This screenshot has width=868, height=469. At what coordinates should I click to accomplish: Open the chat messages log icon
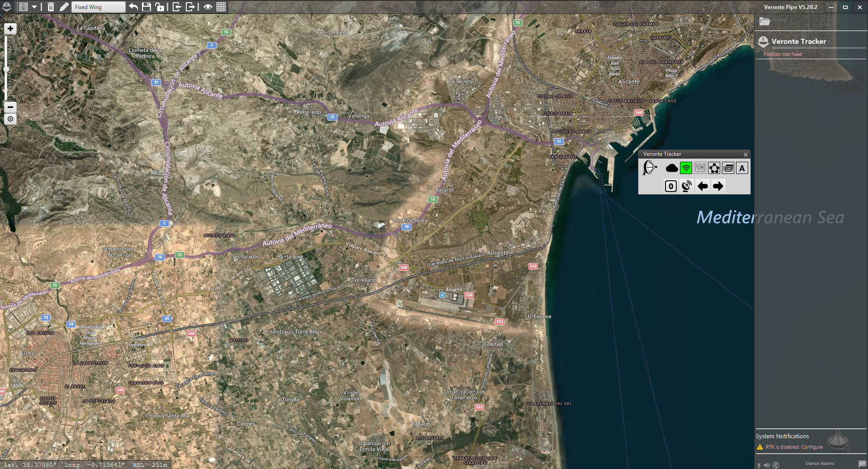point(862,464)
